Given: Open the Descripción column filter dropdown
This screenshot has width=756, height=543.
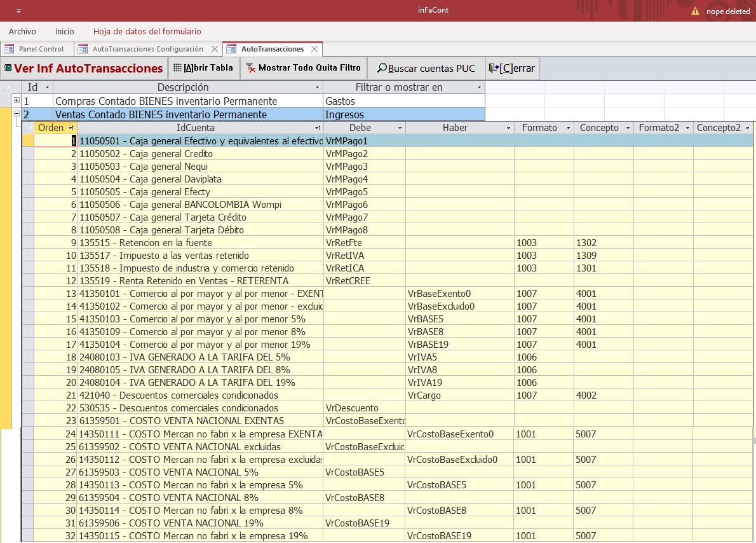Looking at the screenshot, I should click(x=318, y=88).
